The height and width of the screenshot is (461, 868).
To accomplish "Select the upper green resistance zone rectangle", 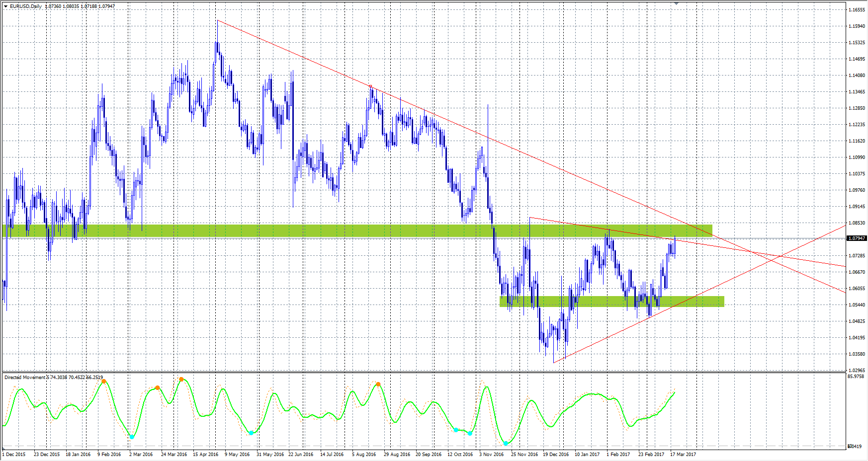I will (x=357, y=230).
